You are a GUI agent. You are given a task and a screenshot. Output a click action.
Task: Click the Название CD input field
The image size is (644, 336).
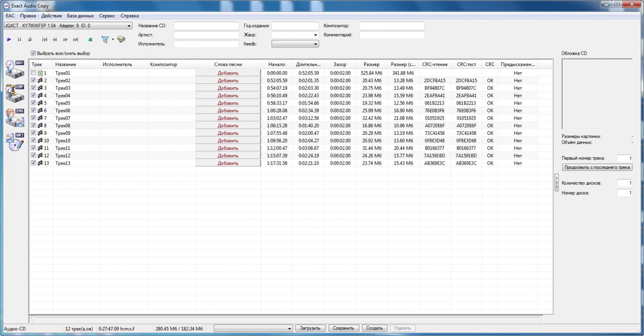(206, 26)
